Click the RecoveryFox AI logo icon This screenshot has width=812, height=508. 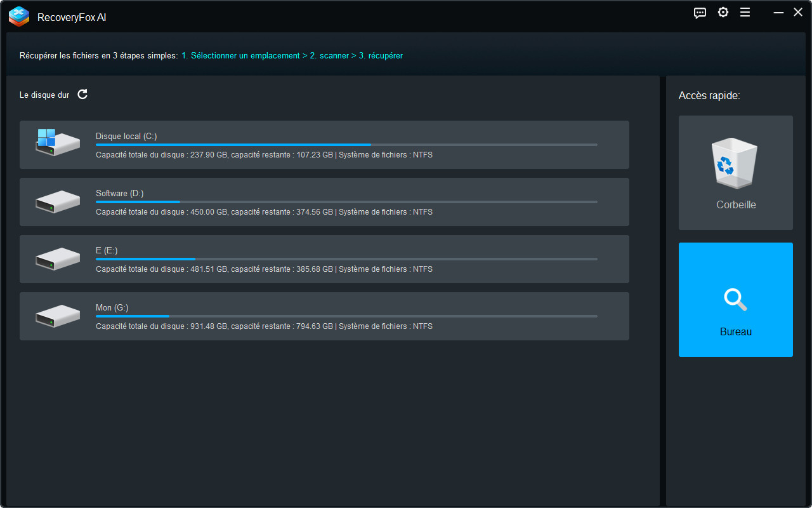19,17
